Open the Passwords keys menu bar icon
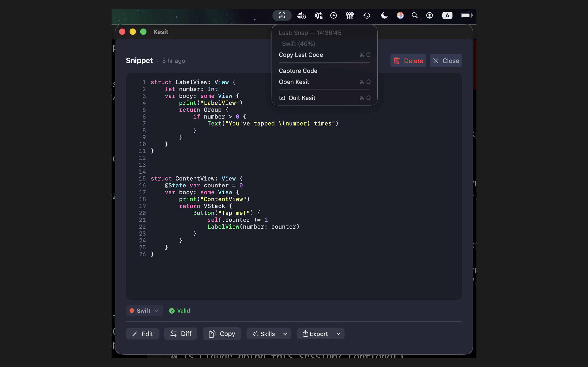 pyautogui.click(x=350, y=15)
